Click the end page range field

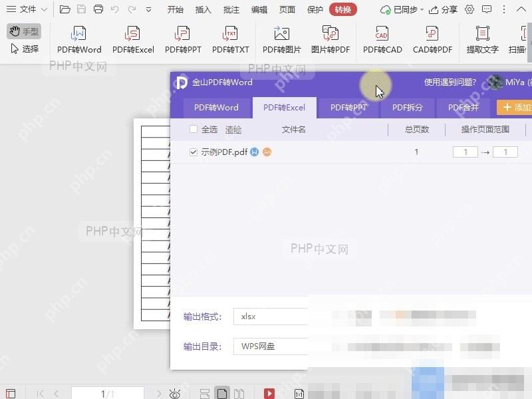tap(505, 152)
